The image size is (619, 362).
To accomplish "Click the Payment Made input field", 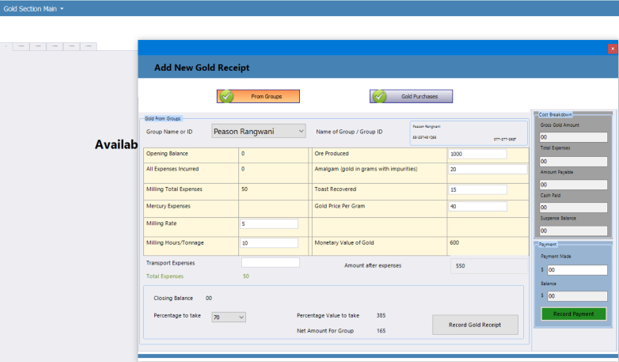I will 577,270.
